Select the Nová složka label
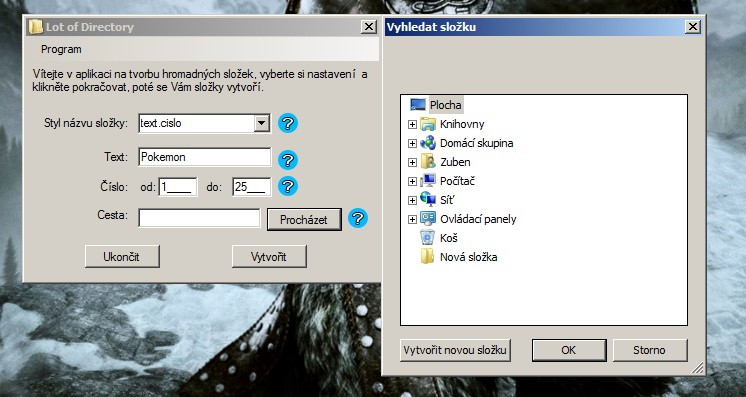Viewport: 746px width, 397px height. (x=469, y=257)
